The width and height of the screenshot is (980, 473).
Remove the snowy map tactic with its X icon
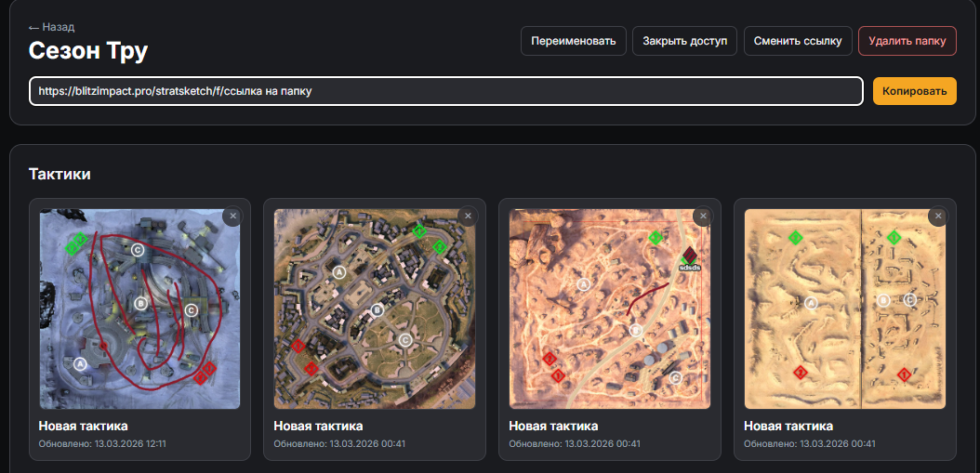coord(232,216)
